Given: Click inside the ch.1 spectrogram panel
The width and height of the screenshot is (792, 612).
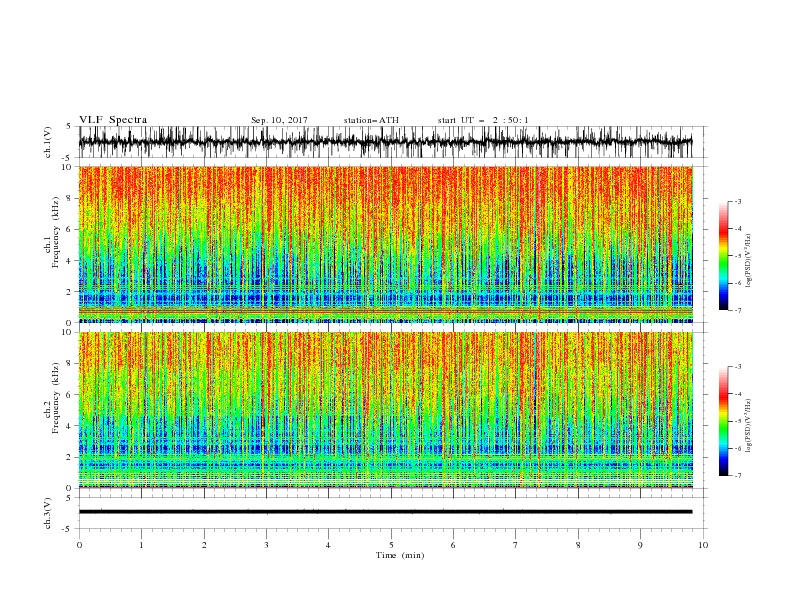Looking at the screenshot, I should pos(385,244).
